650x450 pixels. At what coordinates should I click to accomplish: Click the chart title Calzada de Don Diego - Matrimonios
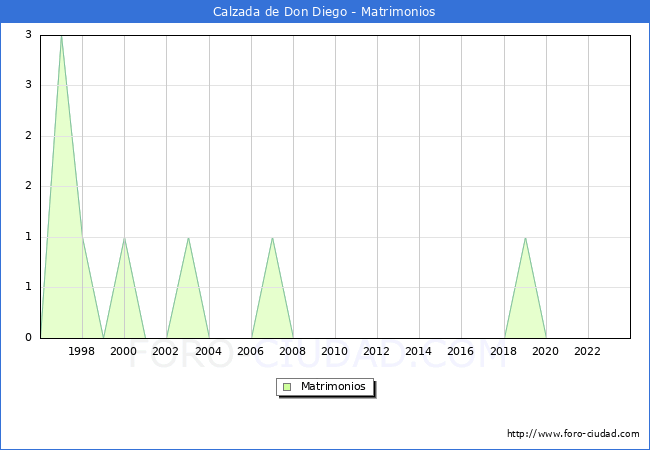coord(324,12)
